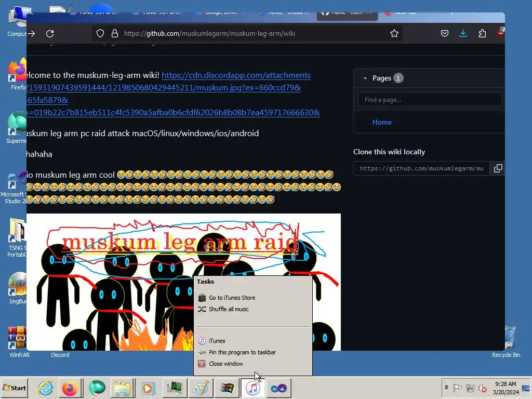Open Visual Studio infinity icon on taskbar
532x399 pixels.
click(279, 388)
